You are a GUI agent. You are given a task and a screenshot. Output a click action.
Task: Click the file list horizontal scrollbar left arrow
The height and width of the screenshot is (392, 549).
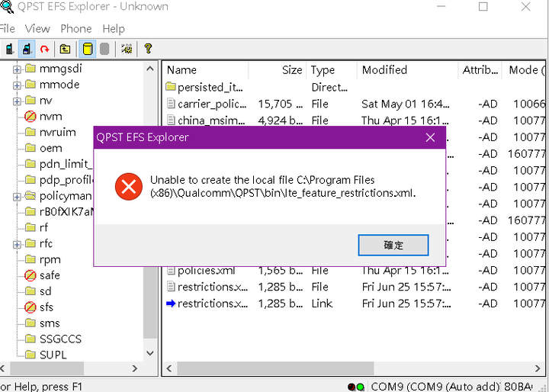click(x=169, y=368)
